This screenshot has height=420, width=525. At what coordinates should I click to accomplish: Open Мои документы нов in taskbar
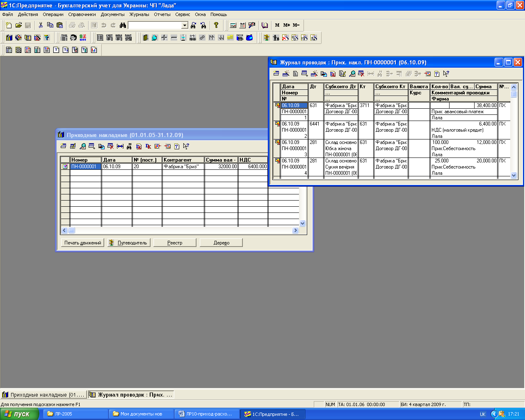click(x=141, y=414)
